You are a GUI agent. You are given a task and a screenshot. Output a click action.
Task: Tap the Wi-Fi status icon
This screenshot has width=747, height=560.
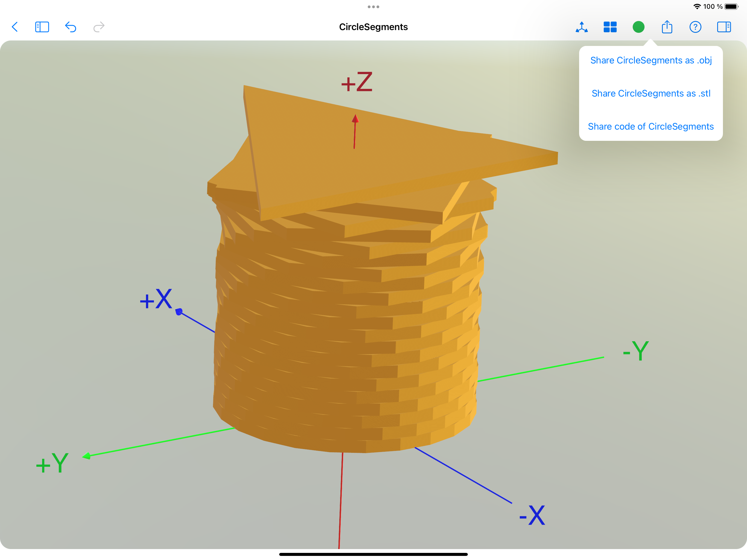697,7
